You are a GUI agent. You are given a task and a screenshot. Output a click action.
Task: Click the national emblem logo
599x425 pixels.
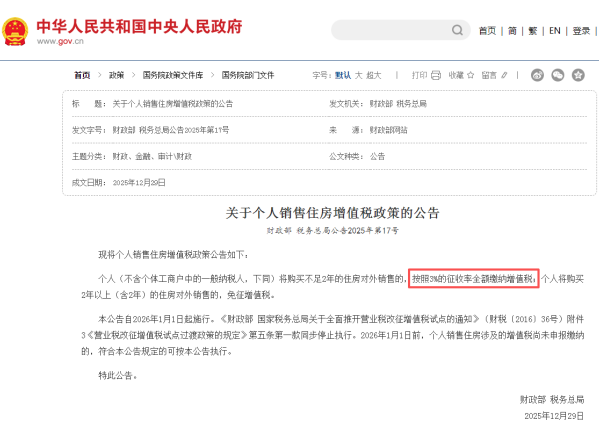[x=15, y=31]
